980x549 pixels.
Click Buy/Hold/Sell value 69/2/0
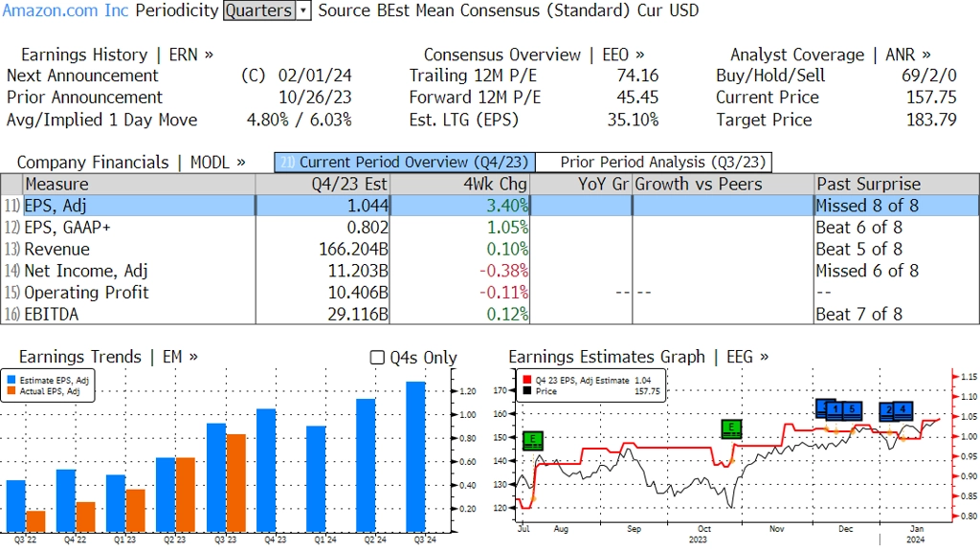point(928,76)
